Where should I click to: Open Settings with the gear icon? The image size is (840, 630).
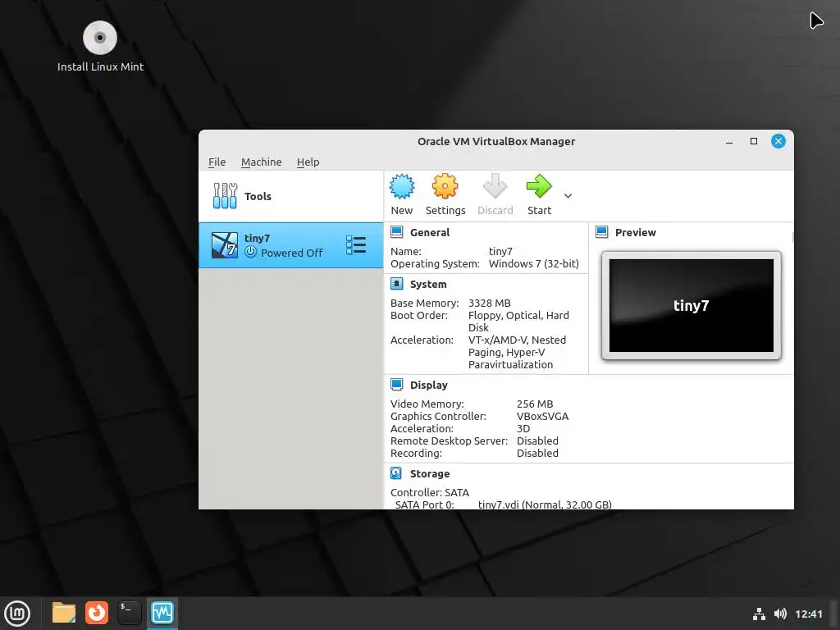pos(445,186)
